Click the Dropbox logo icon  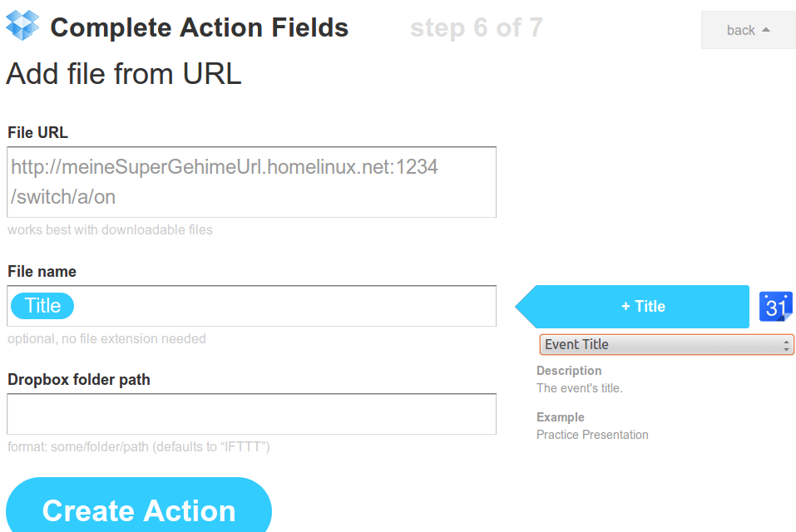(22, 26)
